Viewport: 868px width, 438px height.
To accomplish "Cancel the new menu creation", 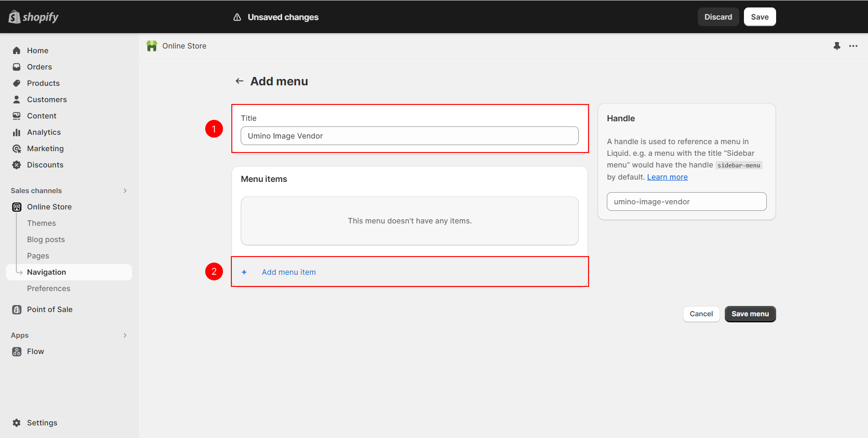I will point(701,314).
